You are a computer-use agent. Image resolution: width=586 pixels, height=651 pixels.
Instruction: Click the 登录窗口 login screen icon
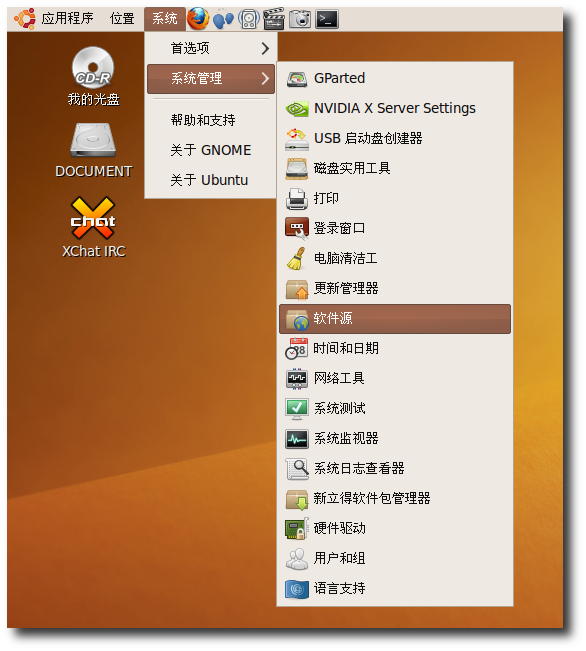[x=297, y=228]
